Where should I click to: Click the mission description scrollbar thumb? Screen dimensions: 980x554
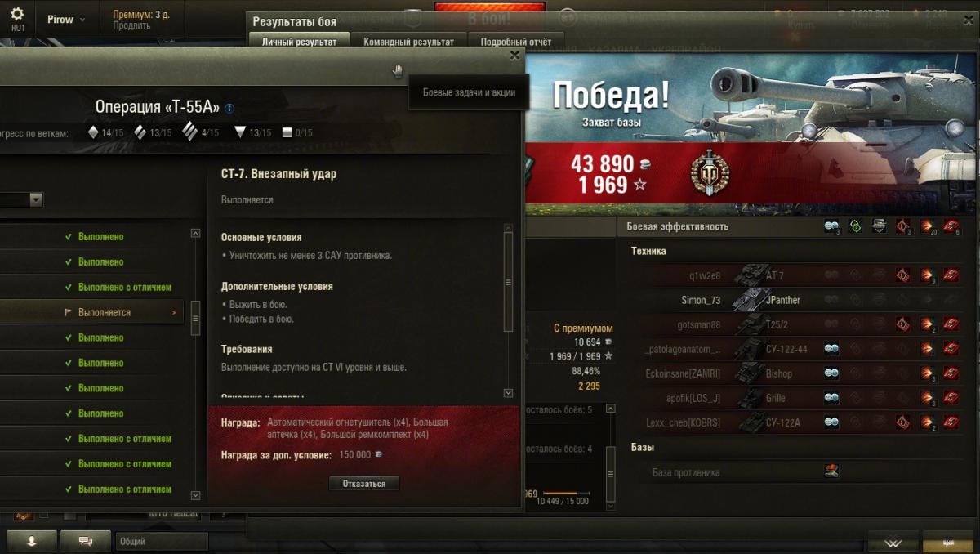point(508,282)
